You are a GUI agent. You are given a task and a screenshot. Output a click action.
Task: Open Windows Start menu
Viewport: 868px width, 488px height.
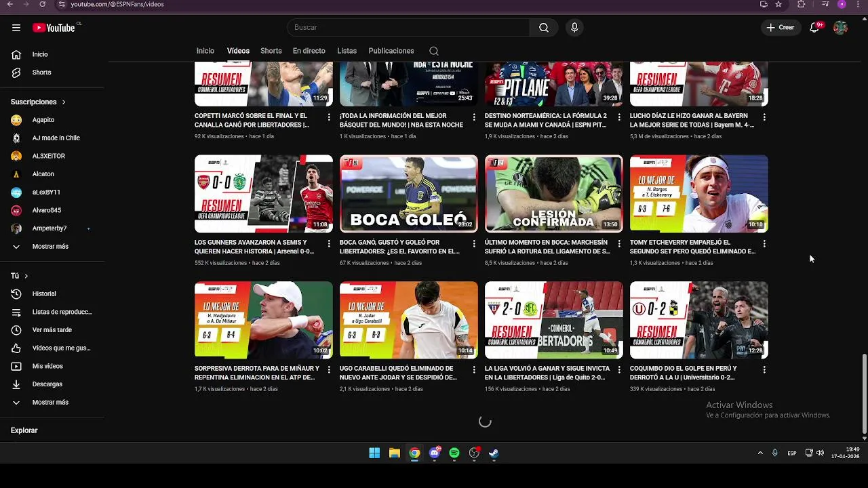pos(374,453)
